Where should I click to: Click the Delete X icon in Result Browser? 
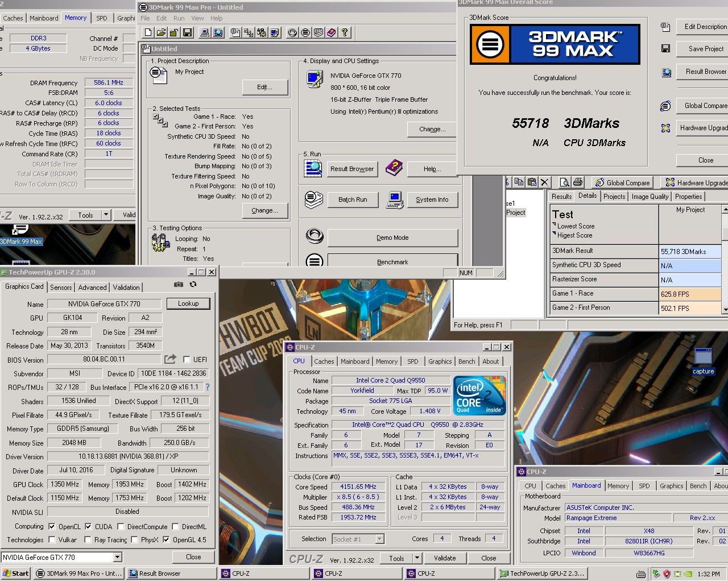pyautogui.click(x=545, y=182)
